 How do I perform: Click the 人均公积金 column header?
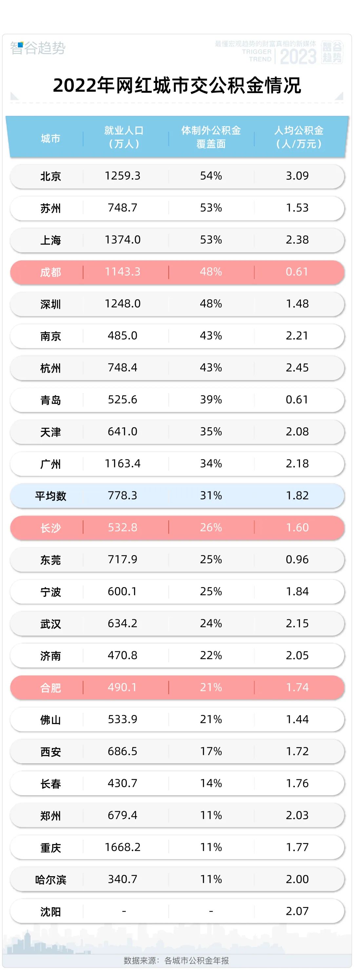(x=299, y=137)
